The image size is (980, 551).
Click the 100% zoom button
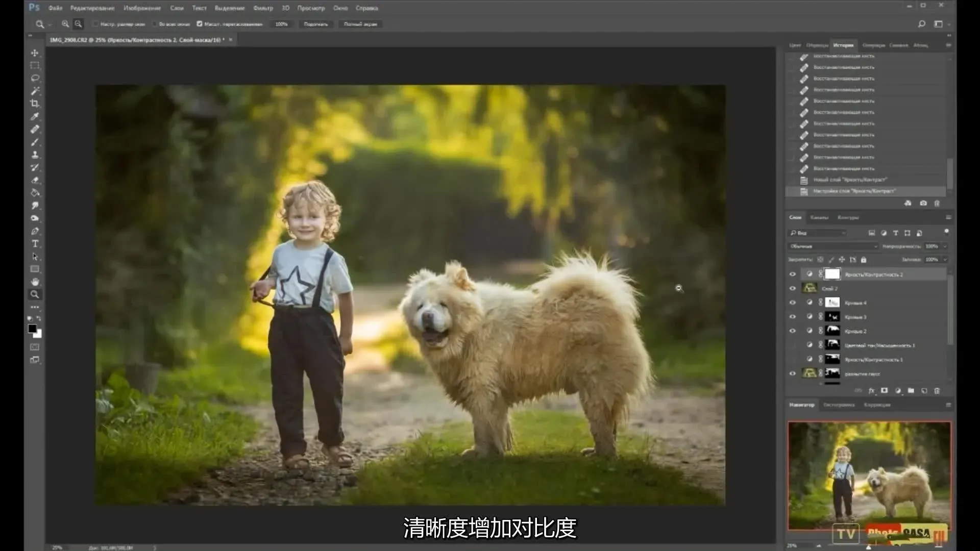281,24
